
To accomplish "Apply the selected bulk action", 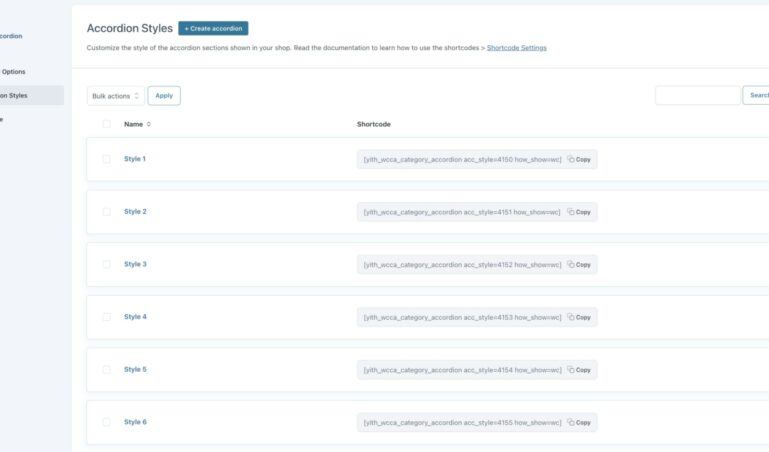I will tap(164, 96).
